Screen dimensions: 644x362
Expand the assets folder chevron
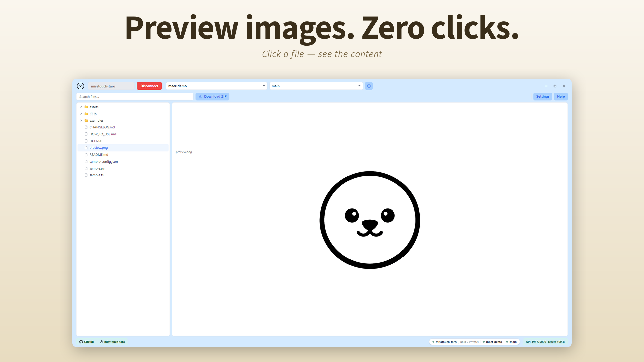[81, 107]
